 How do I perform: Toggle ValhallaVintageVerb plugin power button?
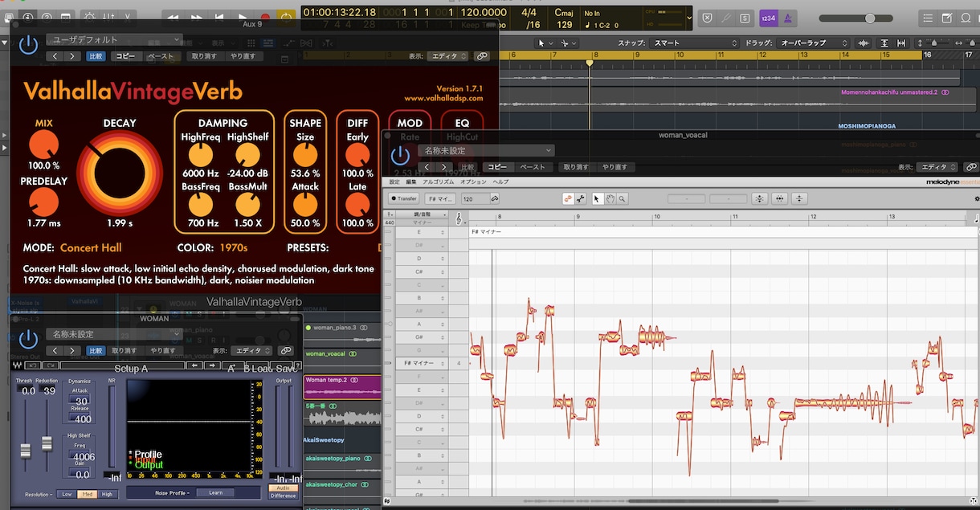pos(28,46)
